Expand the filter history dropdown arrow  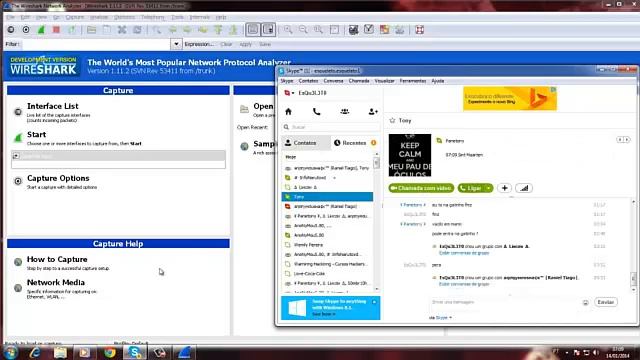[176, 44]
